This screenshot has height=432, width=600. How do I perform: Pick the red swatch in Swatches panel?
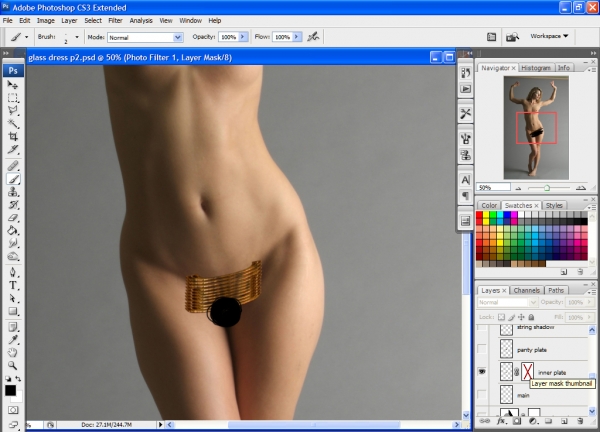(479, 215)
